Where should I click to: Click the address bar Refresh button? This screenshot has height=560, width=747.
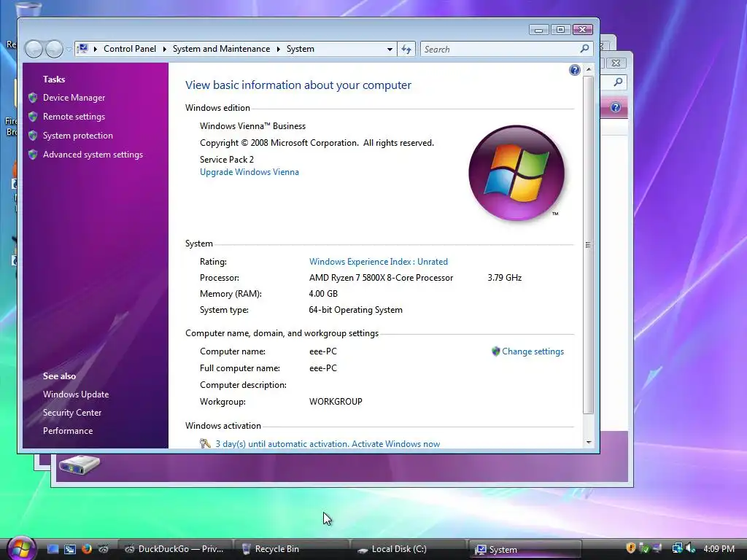pyautogui.click(x=406, y=49)
